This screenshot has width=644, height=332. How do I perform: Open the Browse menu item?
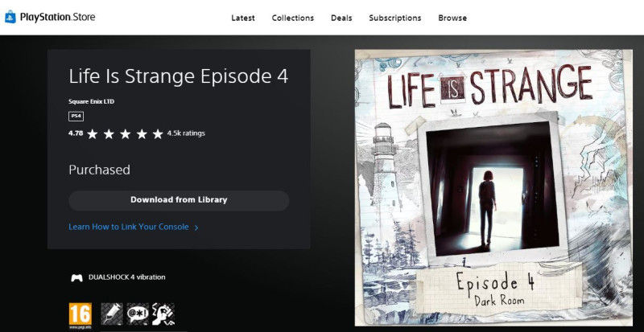[452, 18]
